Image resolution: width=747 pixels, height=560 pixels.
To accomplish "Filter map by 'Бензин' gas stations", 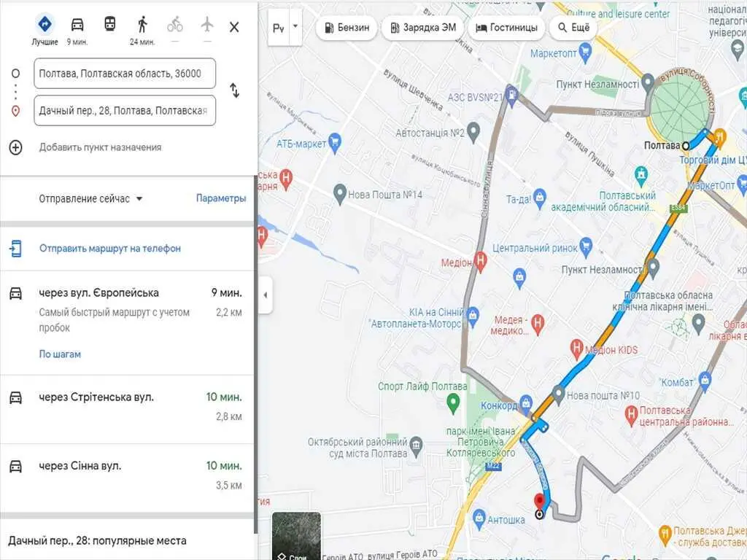I will [x=347, y=28].
